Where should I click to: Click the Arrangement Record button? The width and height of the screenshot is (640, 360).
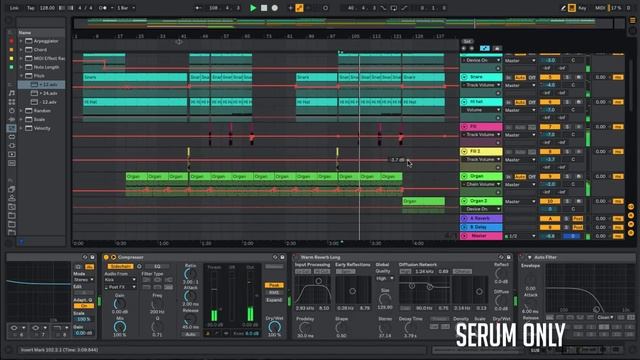[x=275, y=8]
